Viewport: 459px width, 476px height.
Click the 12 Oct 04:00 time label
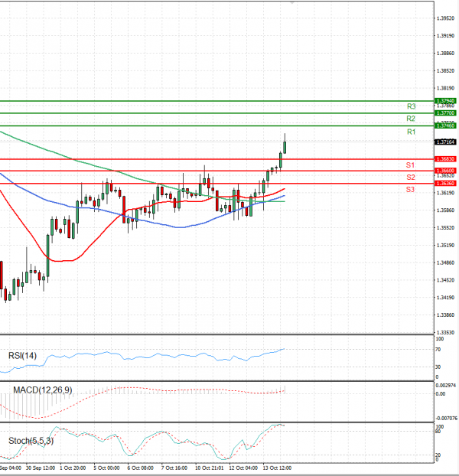click(243, 468)
